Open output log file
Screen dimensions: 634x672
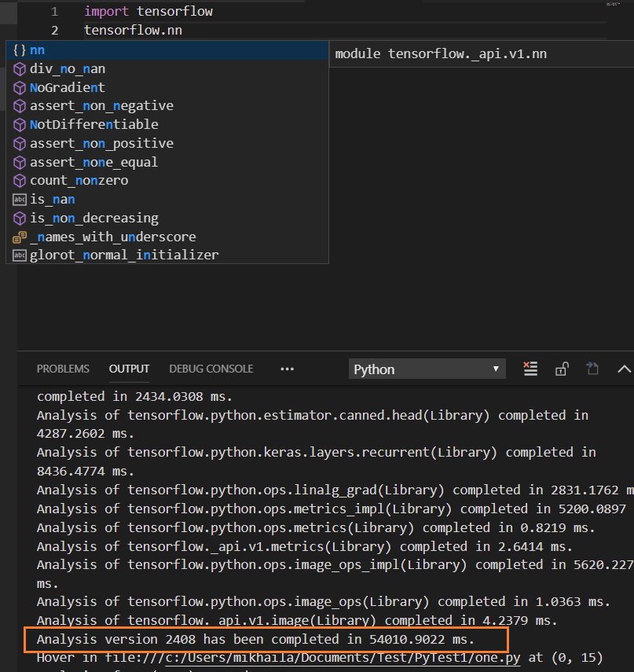click(592, 369)
